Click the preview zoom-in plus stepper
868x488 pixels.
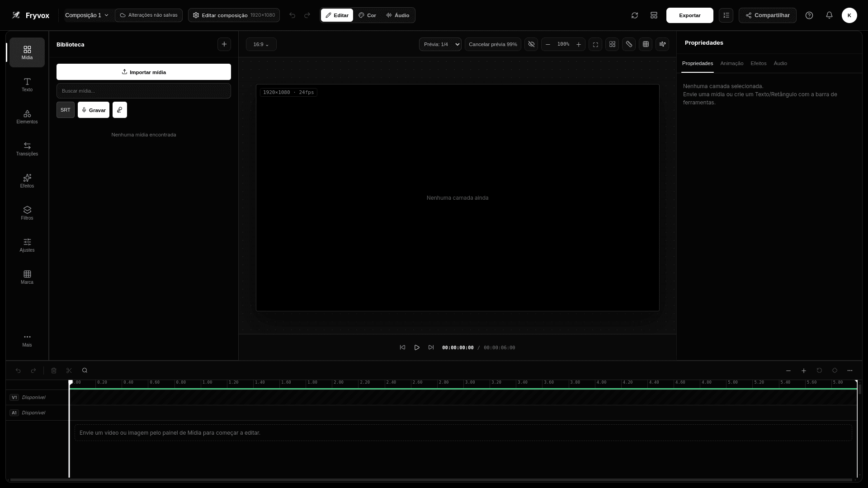(x=579, y=44)
